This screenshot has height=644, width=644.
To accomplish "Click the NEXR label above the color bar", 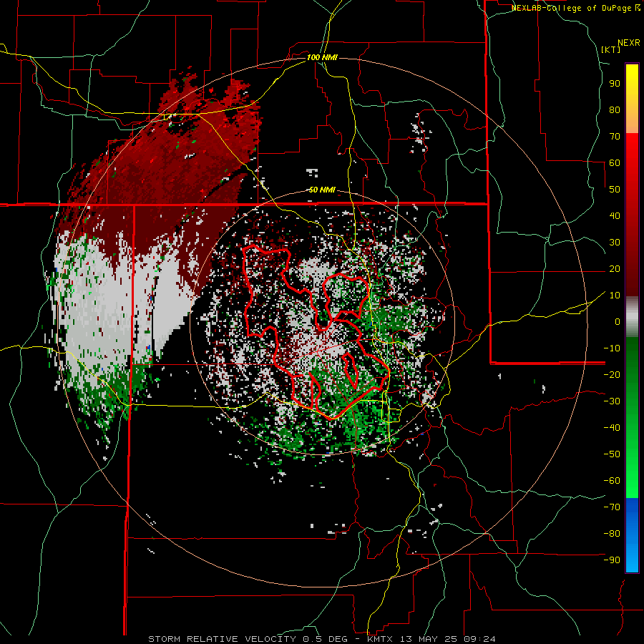I will 628,43.
